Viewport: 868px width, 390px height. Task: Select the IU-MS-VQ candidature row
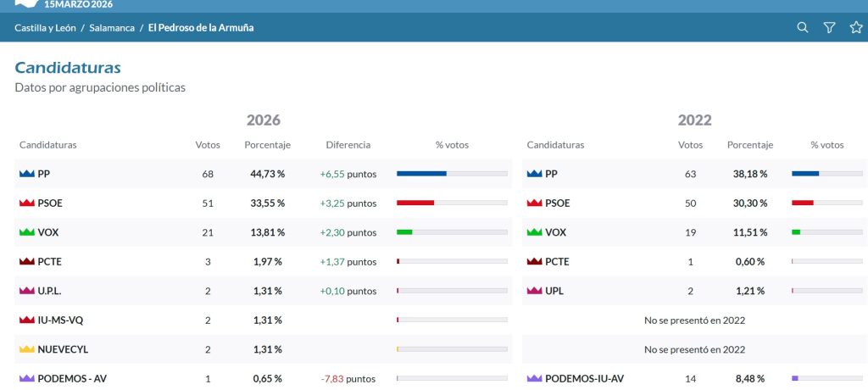[x=264, y=320]
